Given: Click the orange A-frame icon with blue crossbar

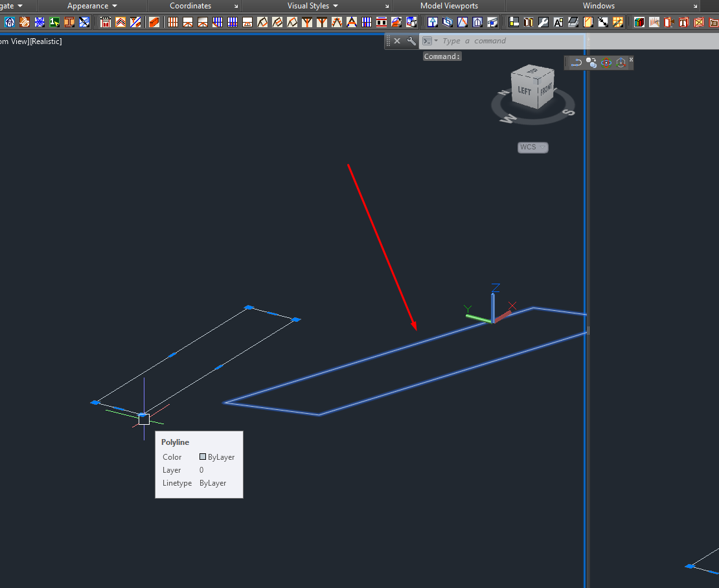Looking at the screenshot, I should click(352, 22).
